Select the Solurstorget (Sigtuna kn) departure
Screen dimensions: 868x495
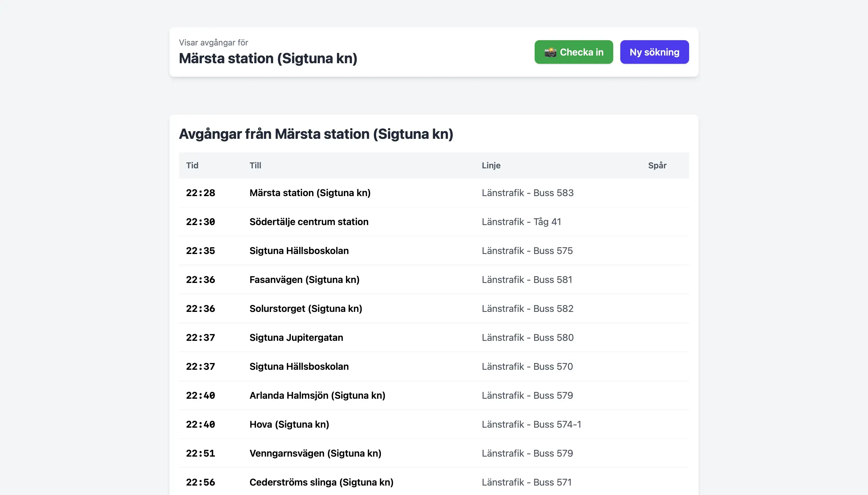[306, 308]
